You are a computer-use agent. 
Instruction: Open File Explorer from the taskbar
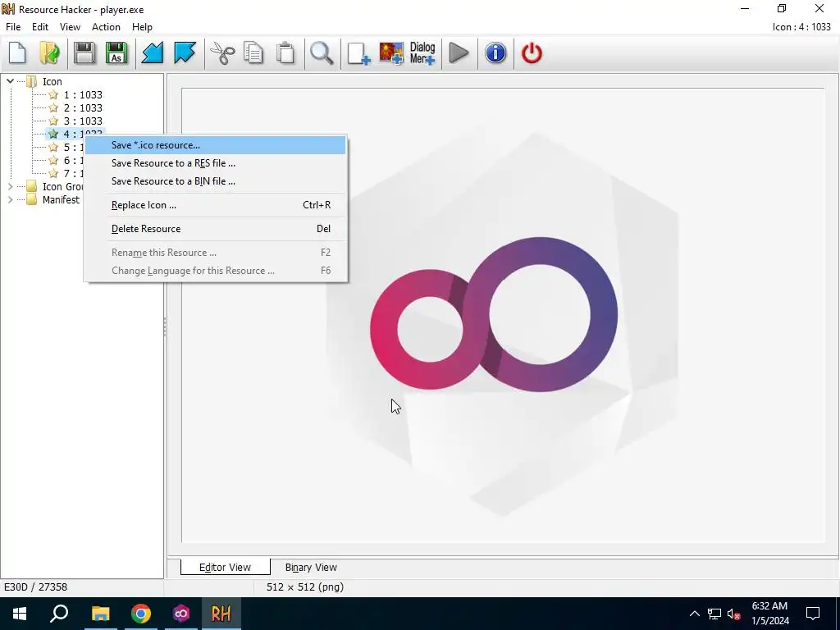click(100, 614)
